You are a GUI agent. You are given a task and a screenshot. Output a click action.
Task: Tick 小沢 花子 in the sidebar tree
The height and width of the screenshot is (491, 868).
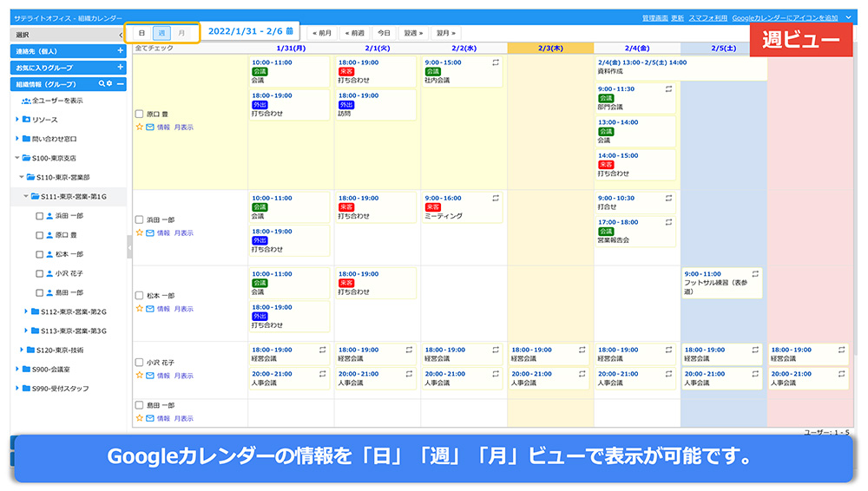[39, 273]
